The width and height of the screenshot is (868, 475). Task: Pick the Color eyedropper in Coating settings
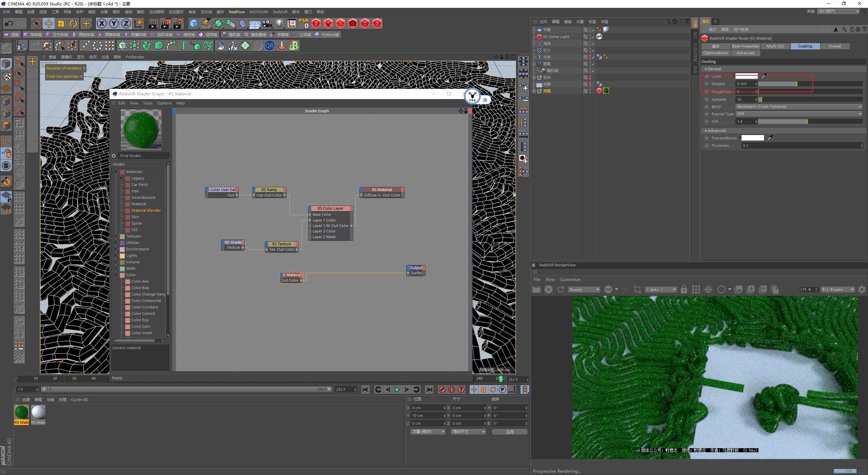pos(764,76)
